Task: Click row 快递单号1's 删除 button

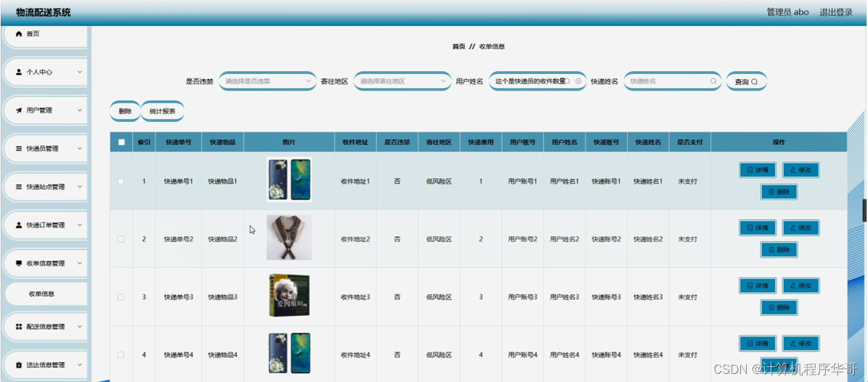Action: click(779, 192)
